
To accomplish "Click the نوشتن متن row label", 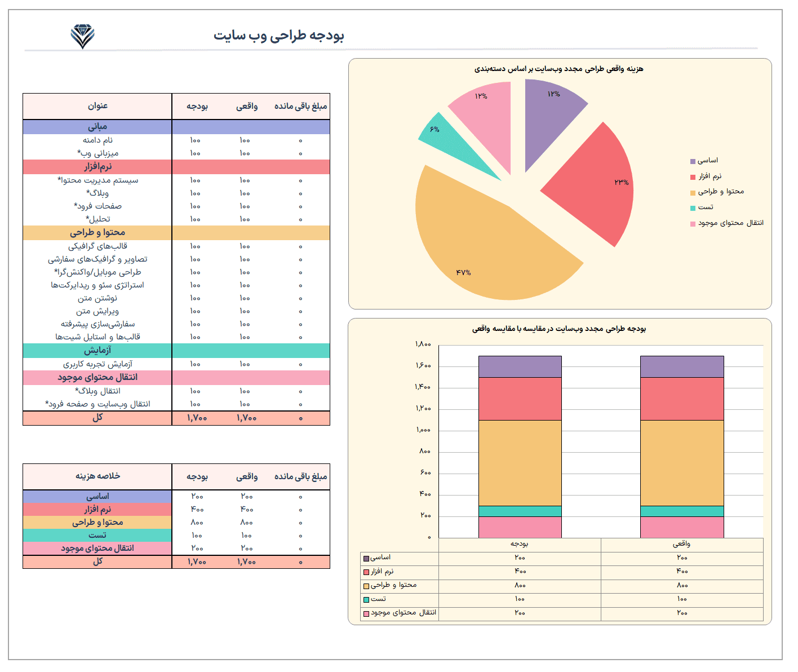I will 97,298.
